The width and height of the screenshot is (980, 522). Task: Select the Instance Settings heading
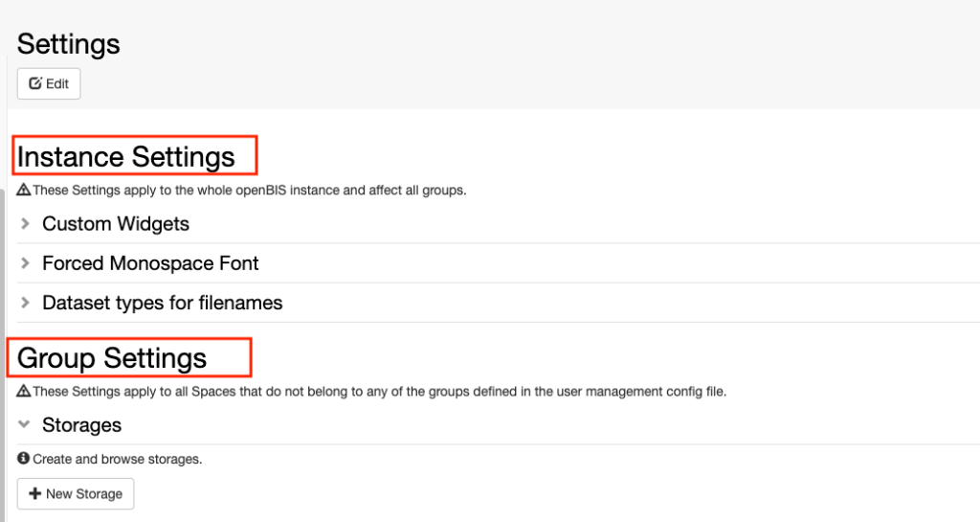[125, 156]
